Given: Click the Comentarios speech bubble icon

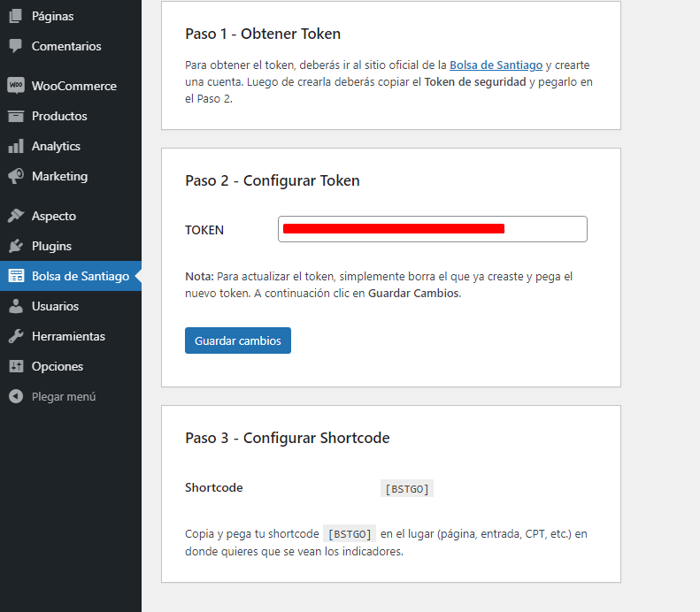Looking at the screenshot, I should 16,46.
